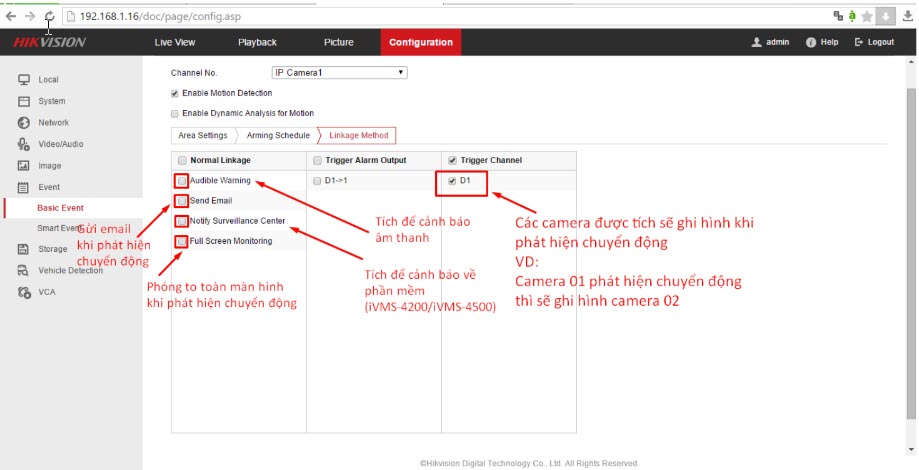Open the Event section icon
919x470 pixels.
[x=23, y=187]
